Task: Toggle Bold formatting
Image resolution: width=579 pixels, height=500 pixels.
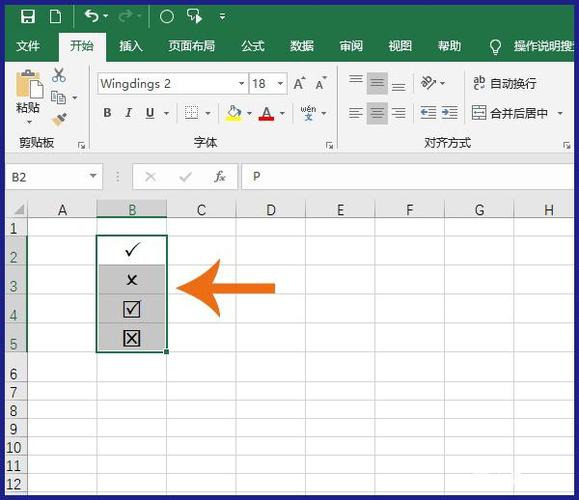Action: point(107,113)
